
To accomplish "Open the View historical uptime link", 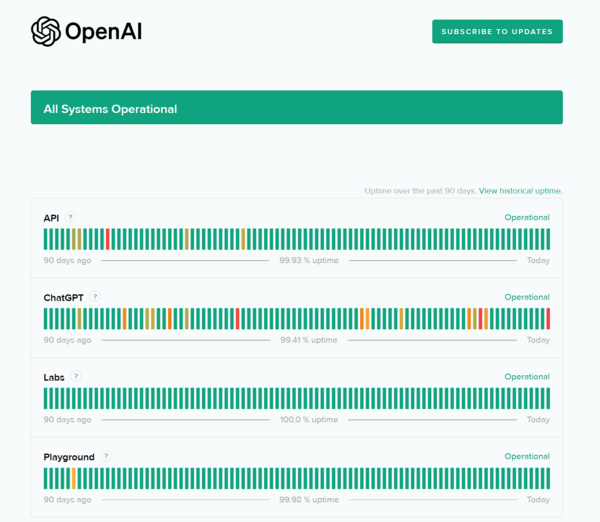I will [520, 191].
